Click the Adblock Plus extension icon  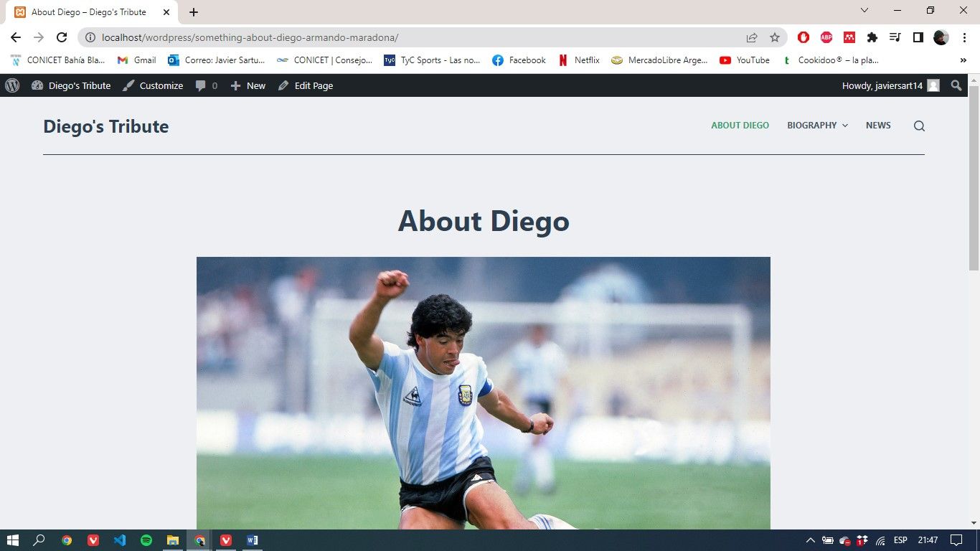tap(826, 37)
